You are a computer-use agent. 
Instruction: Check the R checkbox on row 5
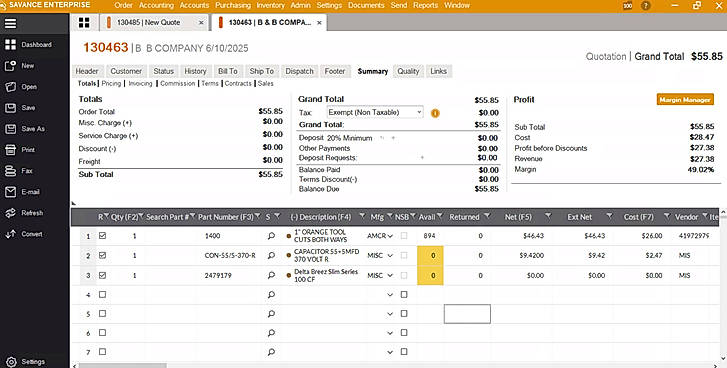click(102, 314)
